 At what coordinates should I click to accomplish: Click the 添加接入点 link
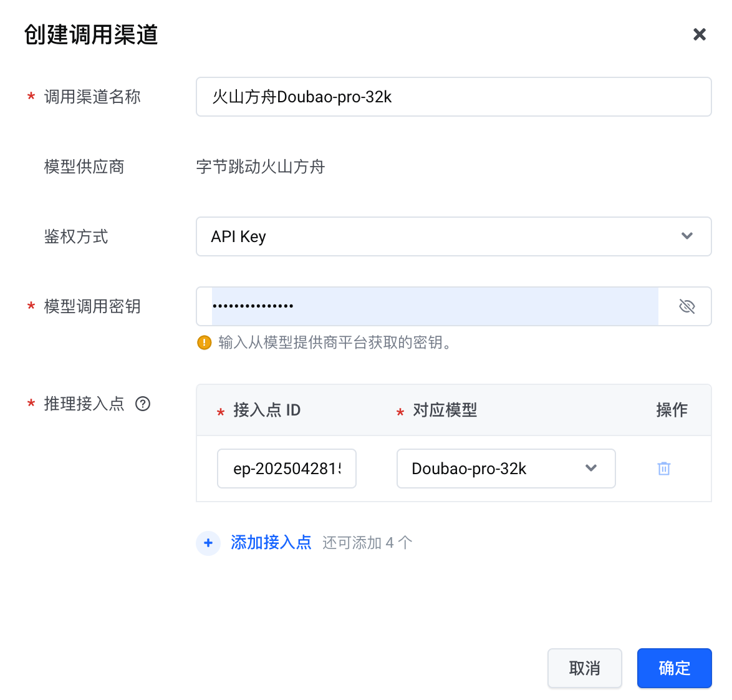(271, 543)
